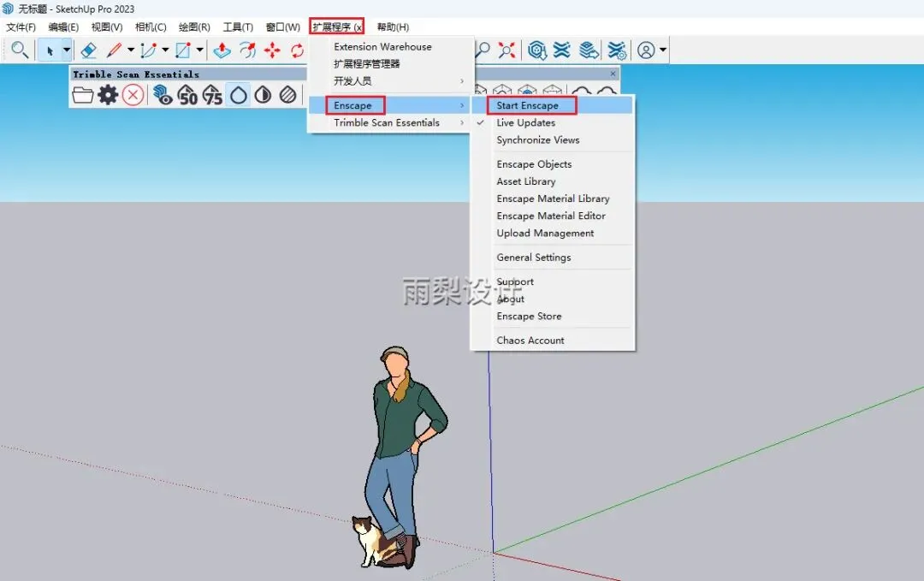This screenshot has width=924, height=581.
Task: Open Trimble Scan Essentials settings gear
Action: point(108,95)
